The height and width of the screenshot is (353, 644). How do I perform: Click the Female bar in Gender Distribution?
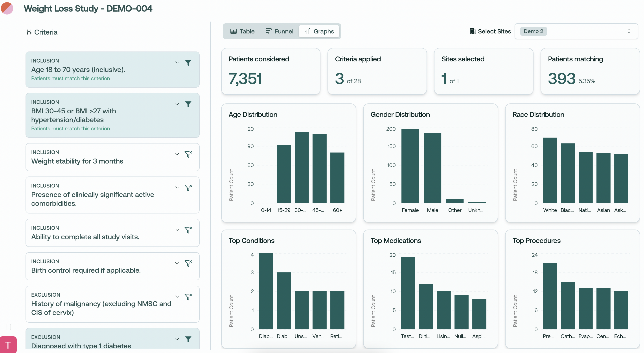[410, 166]
